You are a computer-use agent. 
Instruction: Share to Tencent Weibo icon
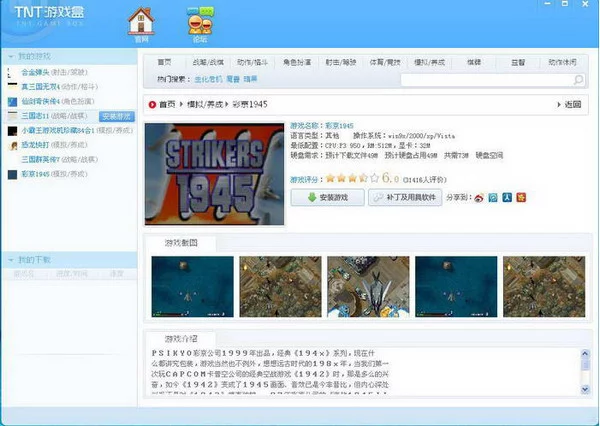tap(493, 197)
